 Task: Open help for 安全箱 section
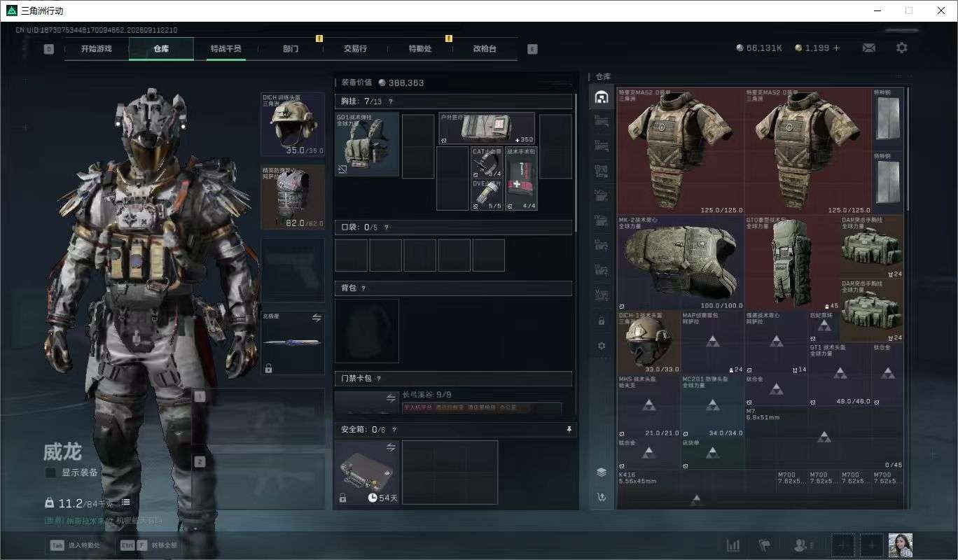[394, 430]
